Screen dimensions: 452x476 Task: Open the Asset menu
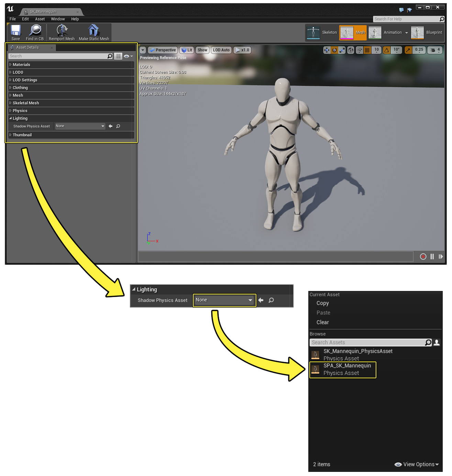[x=40, y=19]
